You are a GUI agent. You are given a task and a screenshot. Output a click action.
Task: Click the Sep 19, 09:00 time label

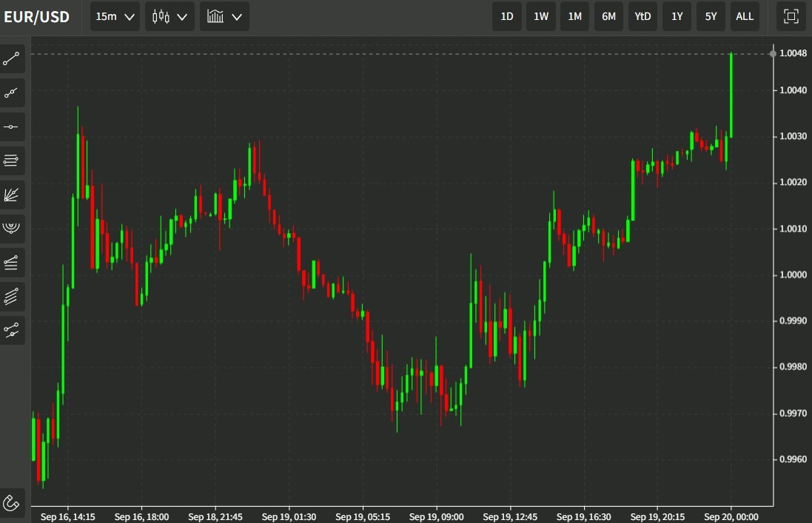coord(437,517)
